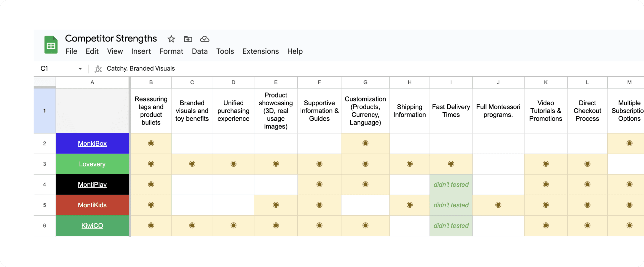Click the Google Sheets home icon
644x267 pixels.
[x=51, y=45]
